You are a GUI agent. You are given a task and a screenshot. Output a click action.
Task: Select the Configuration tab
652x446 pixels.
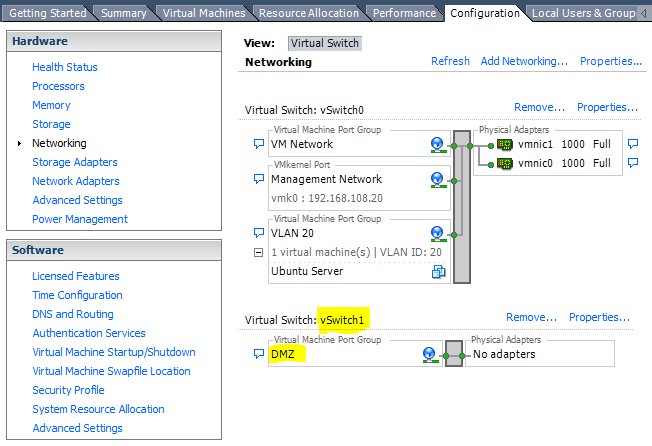[x=485, y=13]
